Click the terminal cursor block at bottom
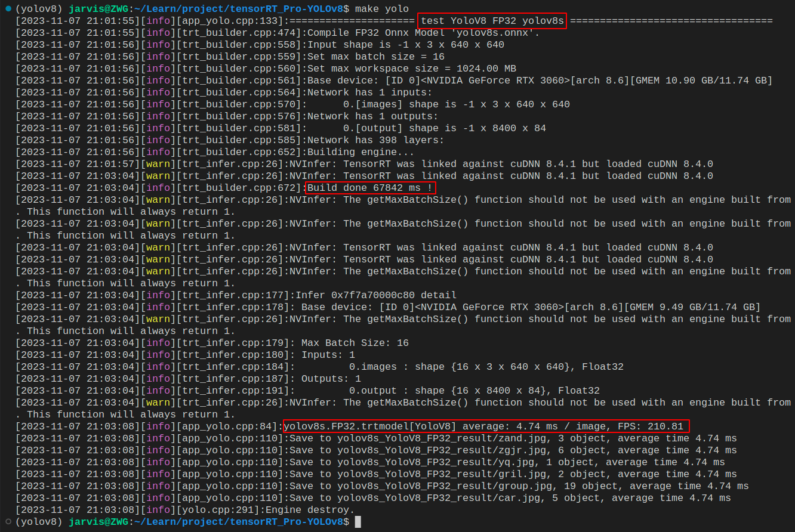The height and width of the screenshot is (532, 795). 358,522
